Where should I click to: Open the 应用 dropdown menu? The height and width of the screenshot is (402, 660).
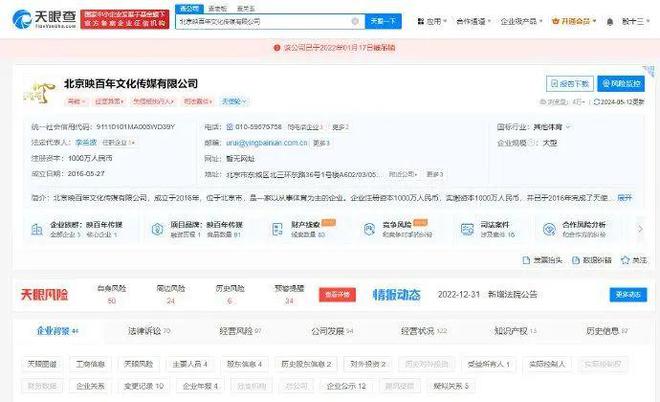[432, 21]
